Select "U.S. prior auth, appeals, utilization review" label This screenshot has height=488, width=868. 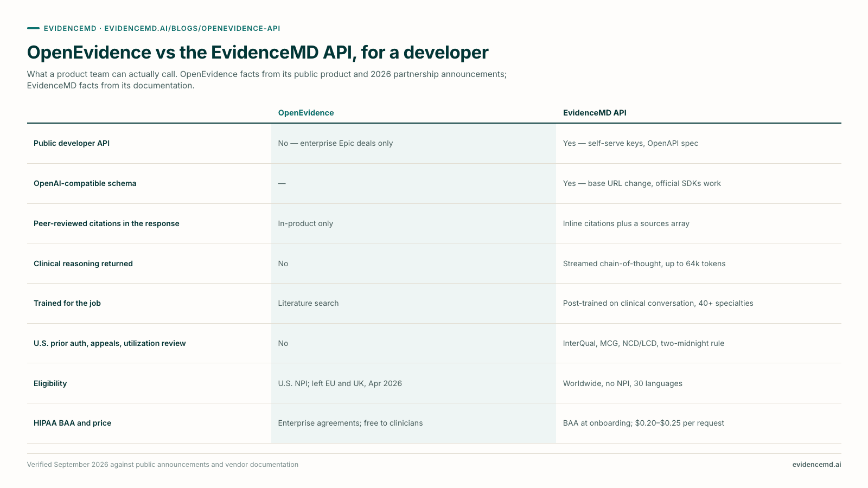tap(110, 343)
